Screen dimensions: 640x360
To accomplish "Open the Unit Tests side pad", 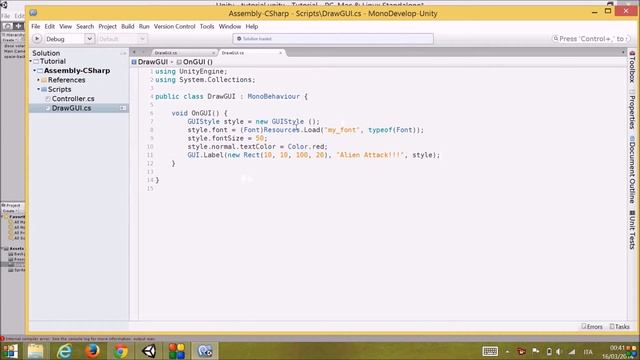I will point(632,230).
